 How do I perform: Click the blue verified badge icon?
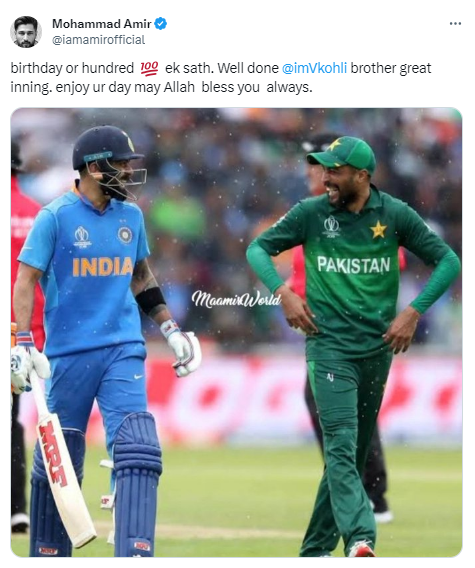[x=161, y=24]
